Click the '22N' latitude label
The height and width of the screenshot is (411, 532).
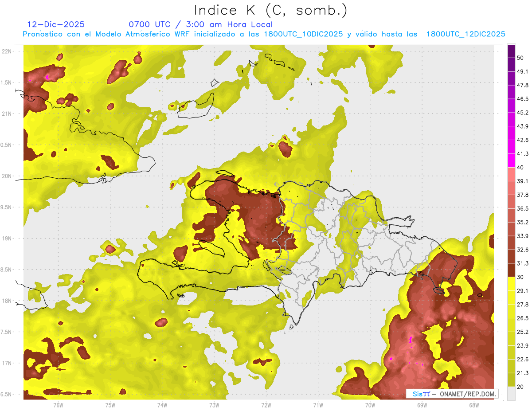[x=7, y=51]
